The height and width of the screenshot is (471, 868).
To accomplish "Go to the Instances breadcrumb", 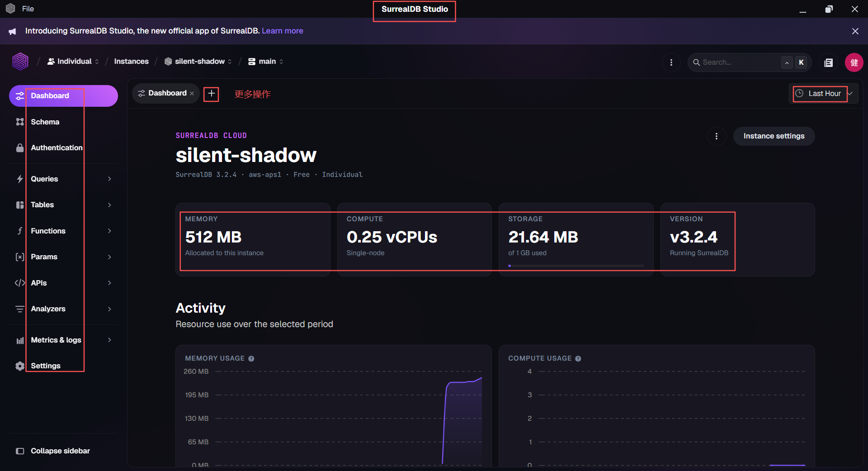I will click(131, 62).
